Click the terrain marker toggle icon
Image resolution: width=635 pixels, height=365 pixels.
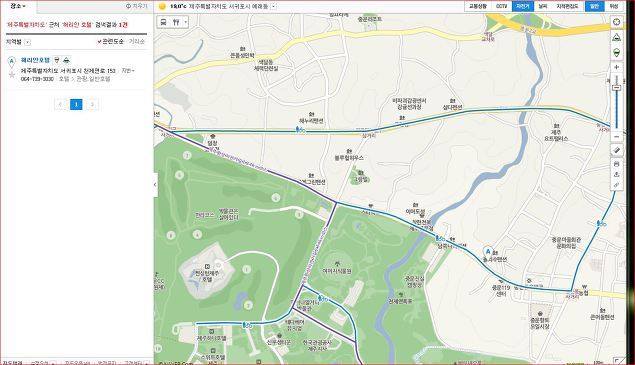617,53
